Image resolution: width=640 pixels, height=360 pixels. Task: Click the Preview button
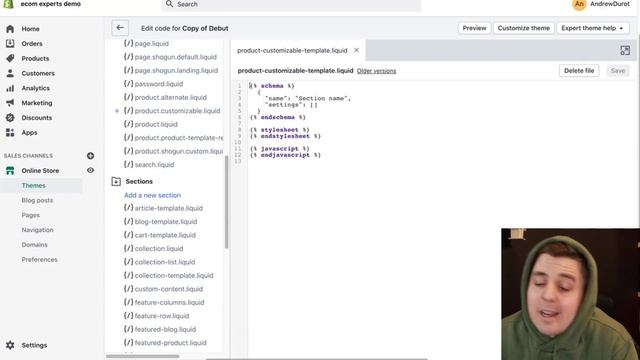point(474,28)
